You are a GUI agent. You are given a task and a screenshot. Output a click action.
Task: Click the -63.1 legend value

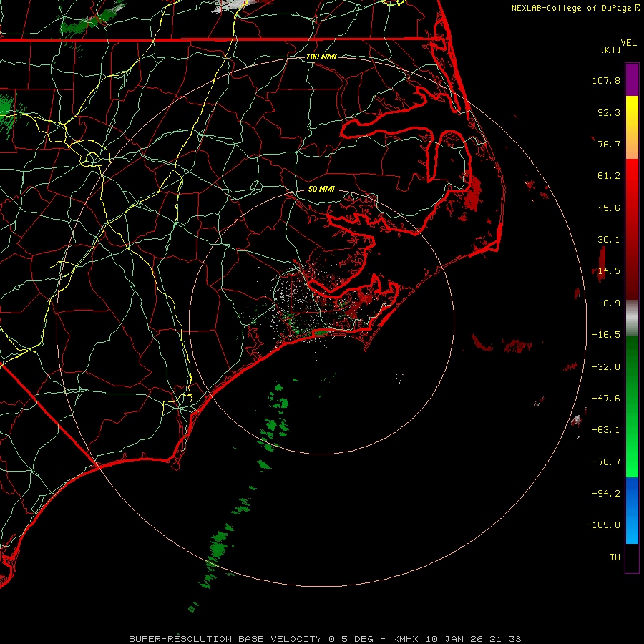click(606, 430)
